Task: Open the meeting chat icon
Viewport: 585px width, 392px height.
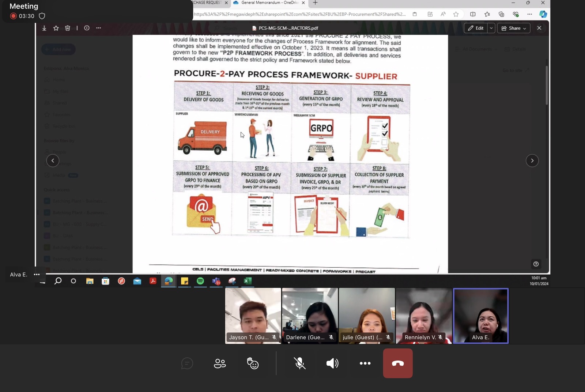Action: coord(187,363)
